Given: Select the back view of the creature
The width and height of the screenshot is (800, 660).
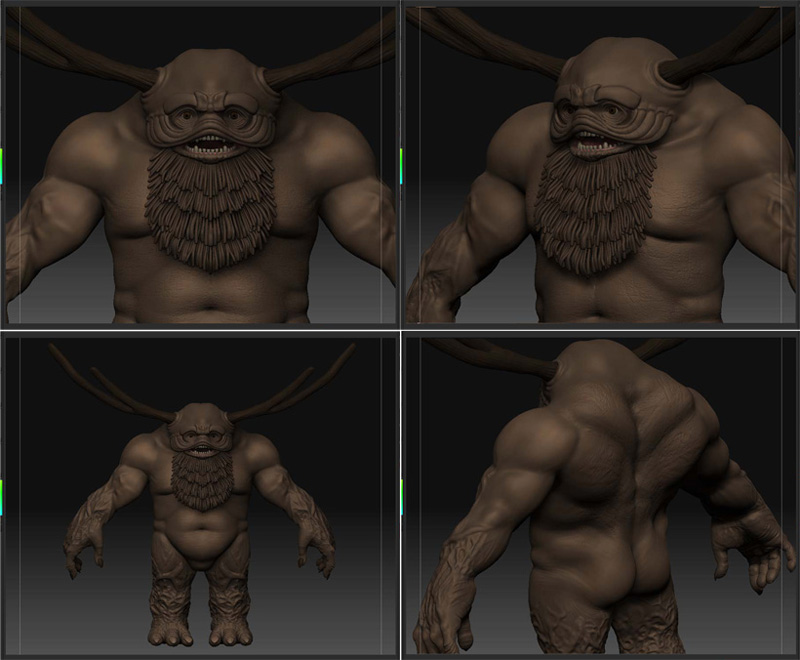Looking at the screenshot, I should coord(601,495).
